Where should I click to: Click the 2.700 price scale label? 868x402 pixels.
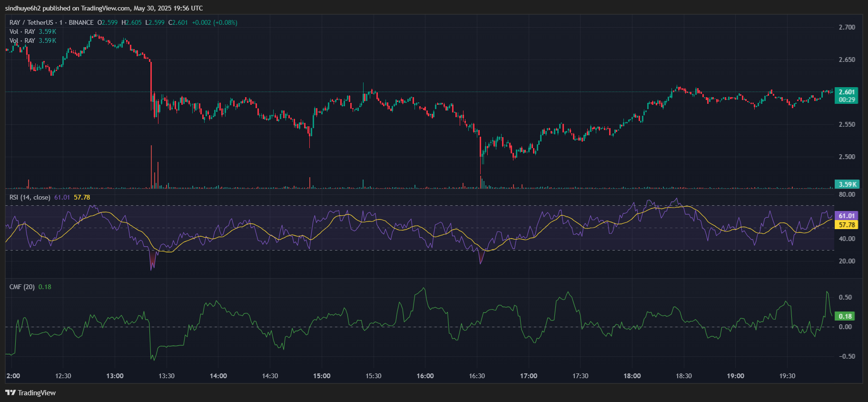[x=846, y=27]
